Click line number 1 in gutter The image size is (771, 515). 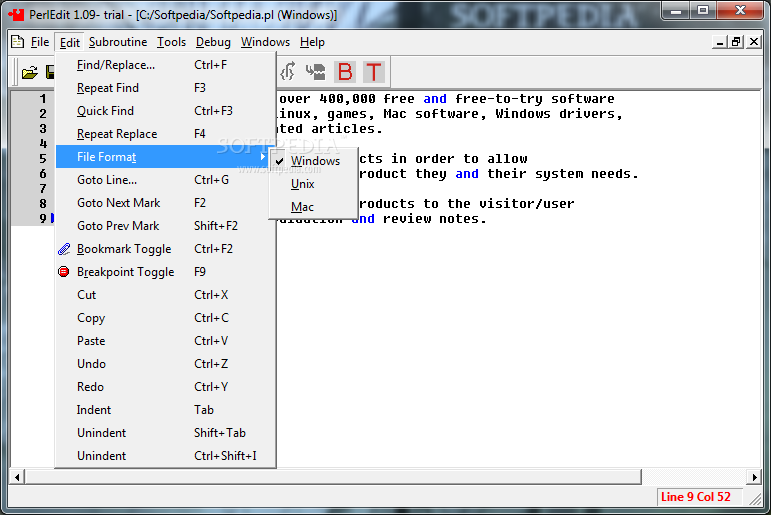click(x=43, y=99)
